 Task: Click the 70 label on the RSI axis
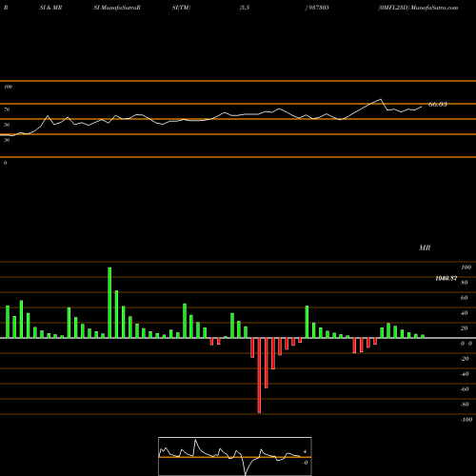pyautogui.click(x=7, y=109)
